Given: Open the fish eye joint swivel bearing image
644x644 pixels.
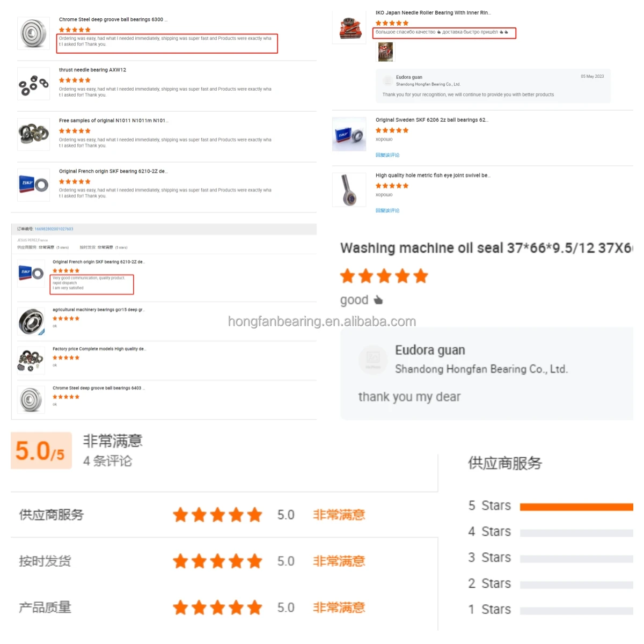Looking at the screenshot, I should pyautogui.click(x=349, y=190).
